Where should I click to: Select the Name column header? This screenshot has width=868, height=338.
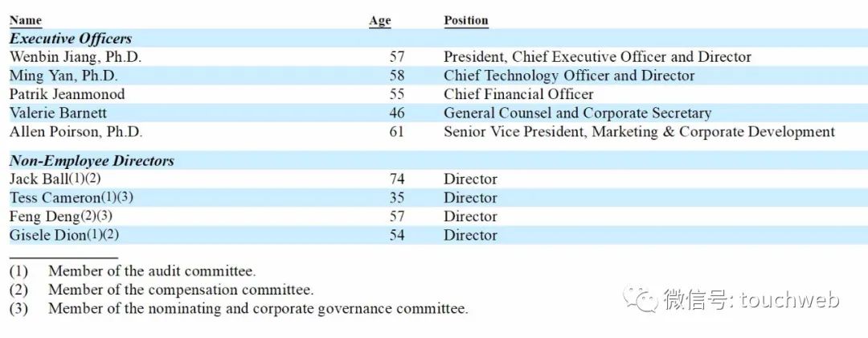[x=26, y=20]
